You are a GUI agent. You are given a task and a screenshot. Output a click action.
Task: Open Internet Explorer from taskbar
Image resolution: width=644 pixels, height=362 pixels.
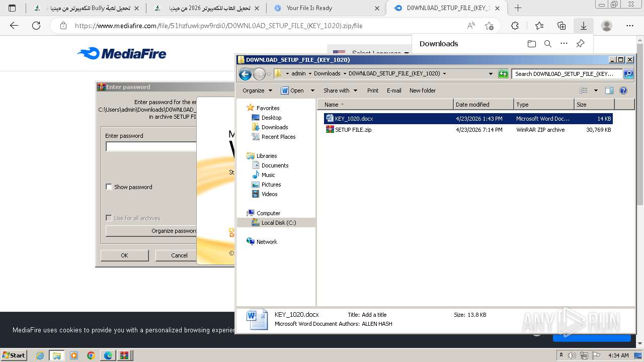[x=40, y=355]
